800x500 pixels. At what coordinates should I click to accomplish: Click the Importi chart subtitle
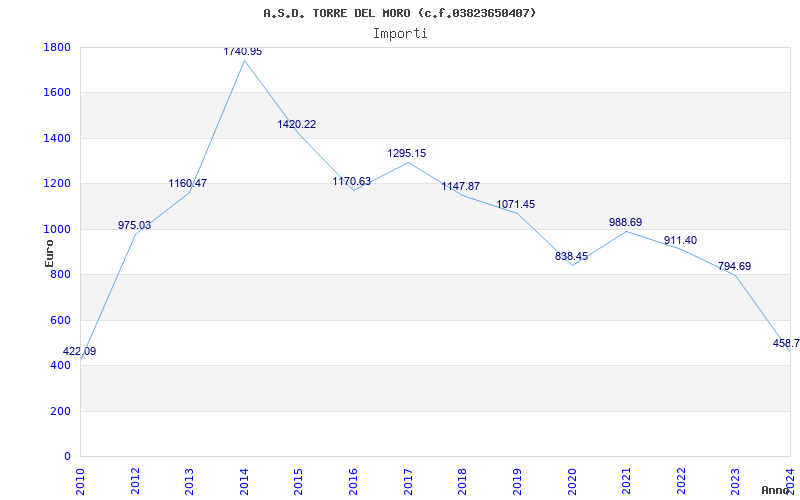click(x=400, y=34)
